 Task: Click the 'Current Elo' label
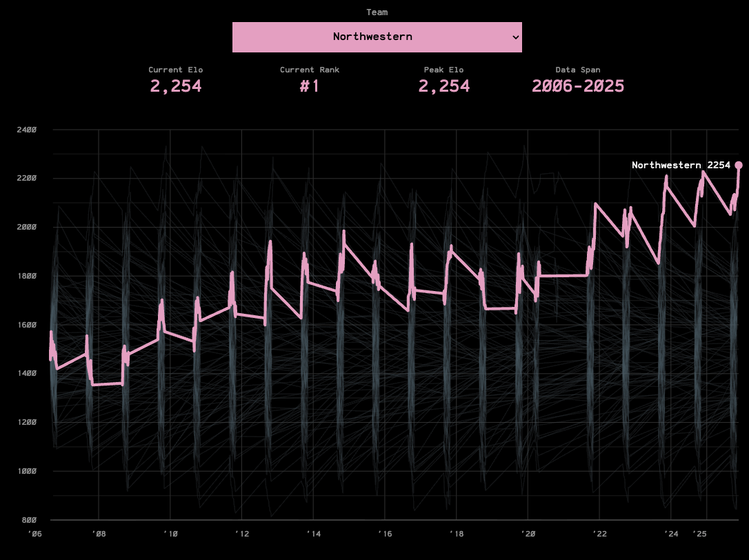click(x=176, y=70)
